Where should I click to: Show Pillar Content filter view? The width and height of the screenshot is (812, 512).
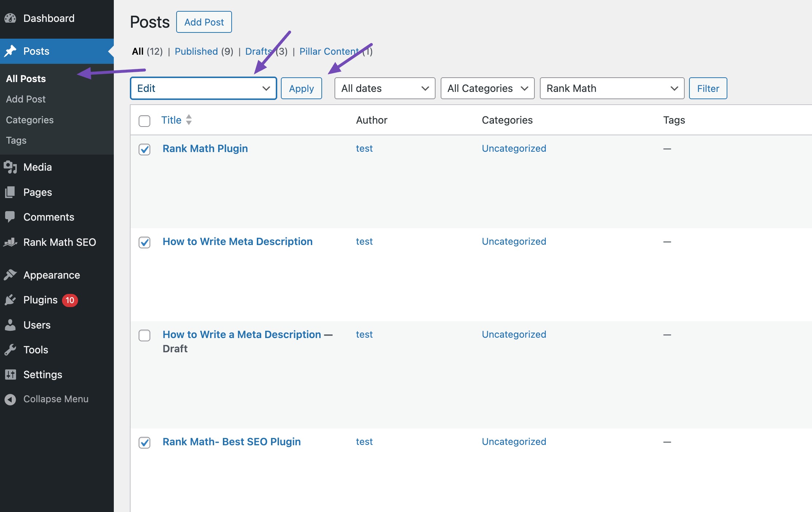tap(329, 51)
